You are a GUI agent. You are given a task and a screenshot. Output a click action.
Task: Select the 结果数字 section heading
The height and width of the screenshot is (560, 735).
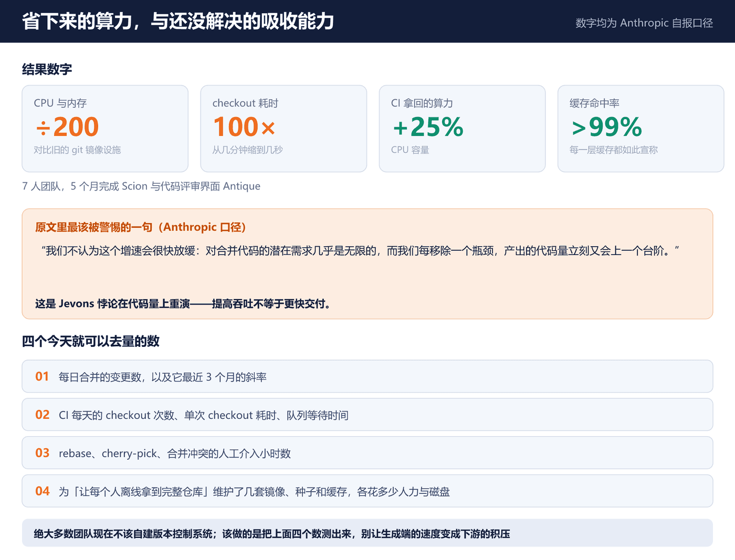(47, 69)
